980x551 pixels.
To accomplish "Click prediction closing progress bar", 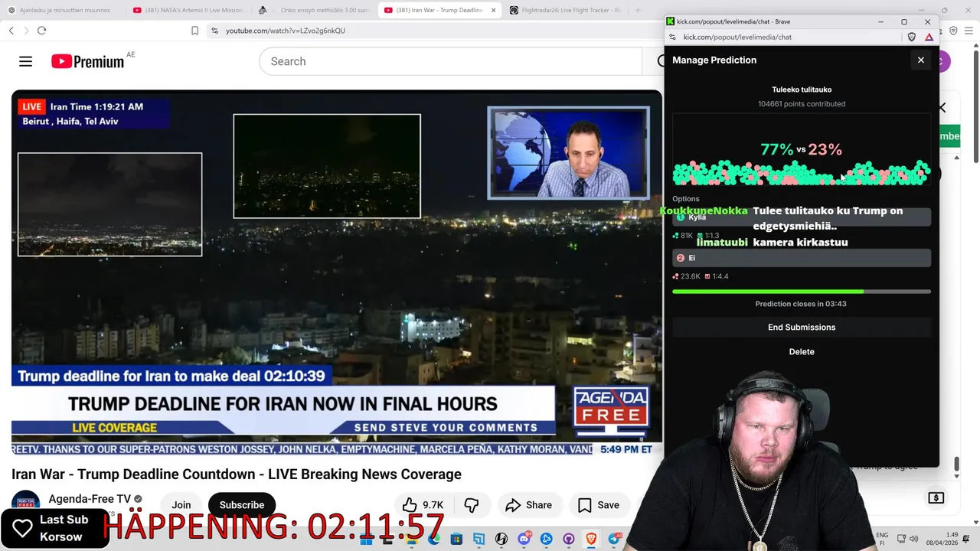I will click(x=802, y=292).
